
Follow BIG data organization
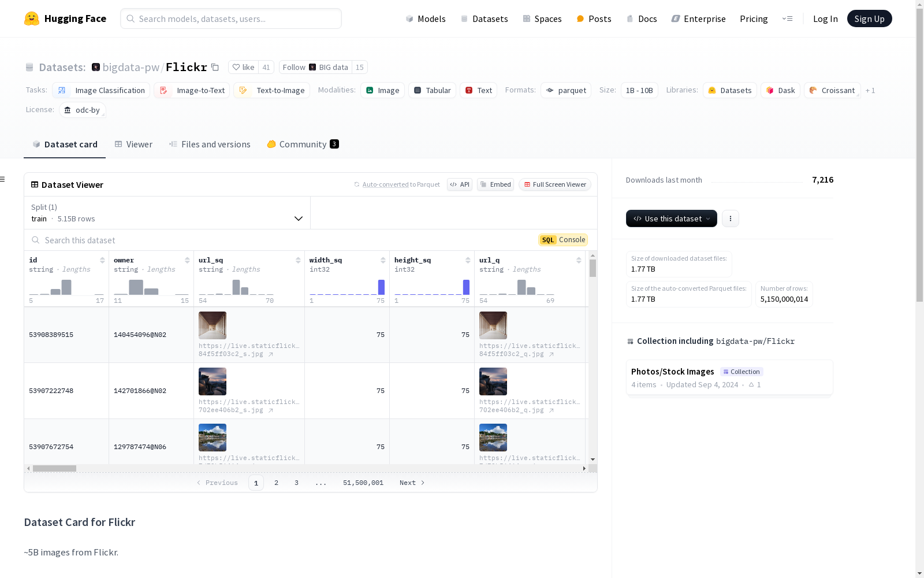[315, 67]
